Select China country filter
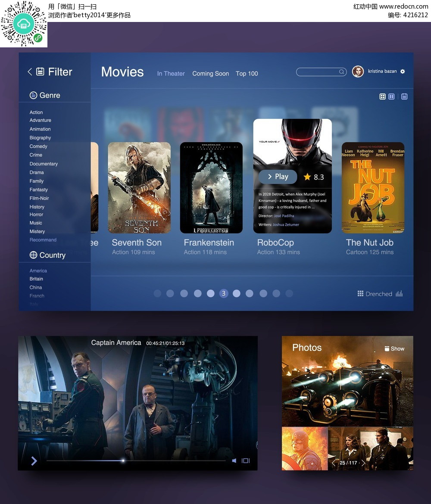Viewport: 431px width, 504px height. [36, 287]
